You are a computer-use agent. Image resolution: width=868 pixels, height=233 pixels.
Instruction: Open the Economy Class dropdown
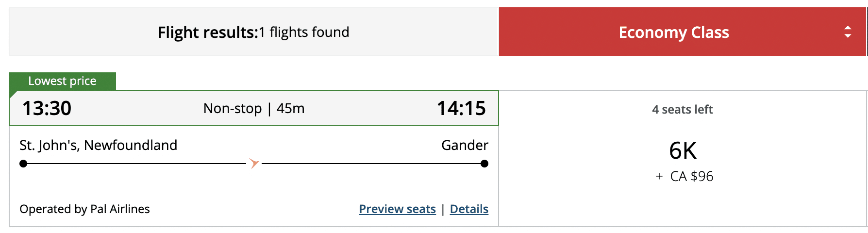point(673,32)
